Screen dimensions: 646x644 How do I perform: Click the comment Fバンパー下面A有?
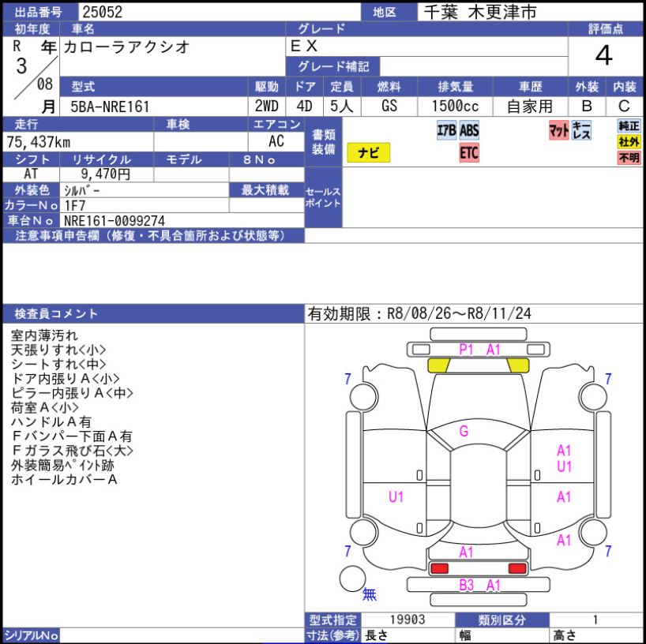(x=72, y=436)
